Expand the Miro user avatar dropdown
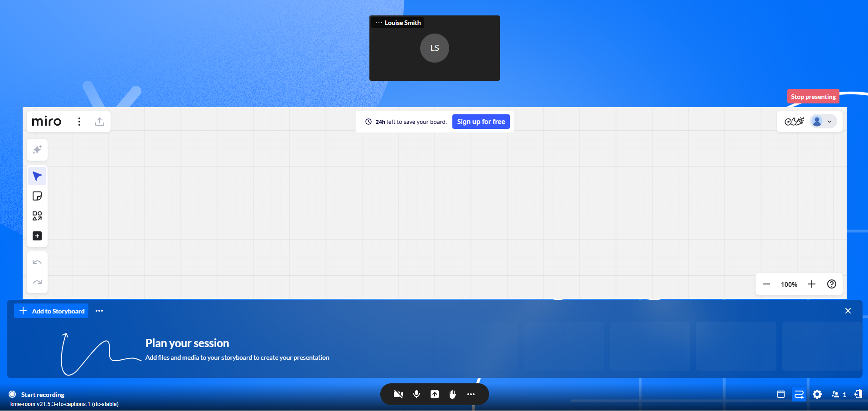This screenshot has height=411, width=868. (x=823, y=122)
